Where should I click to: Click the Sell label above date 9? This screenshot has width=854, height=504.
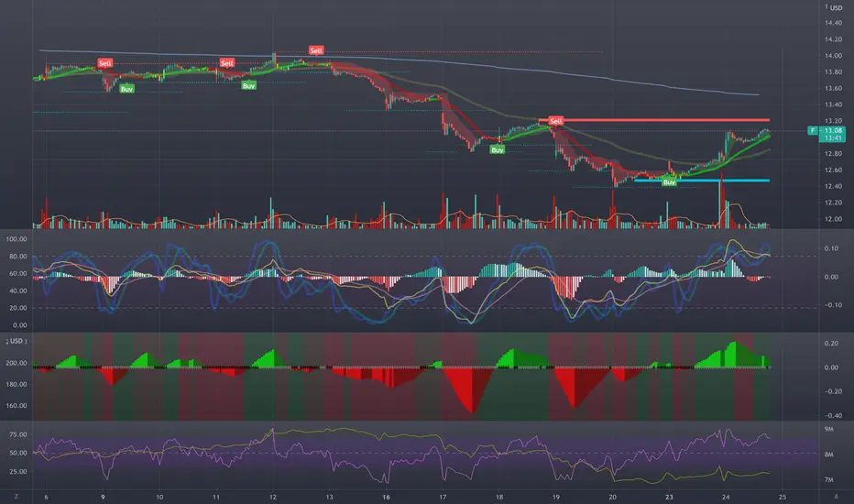[104, 63]
